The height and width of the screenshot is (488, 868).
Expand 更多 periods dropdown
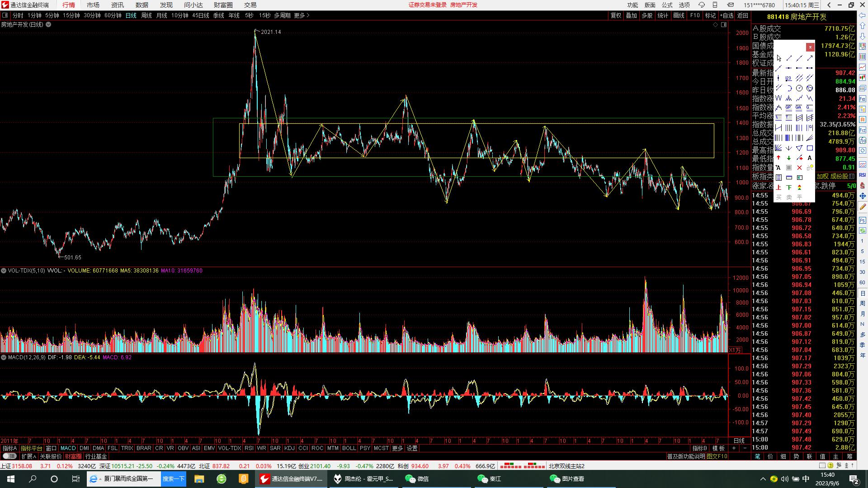(302, 15)
